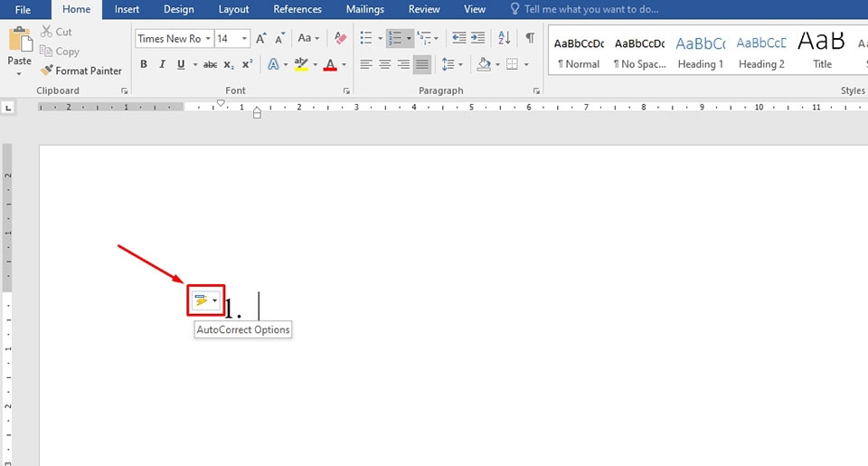Open the File menu

pos(23,9)
